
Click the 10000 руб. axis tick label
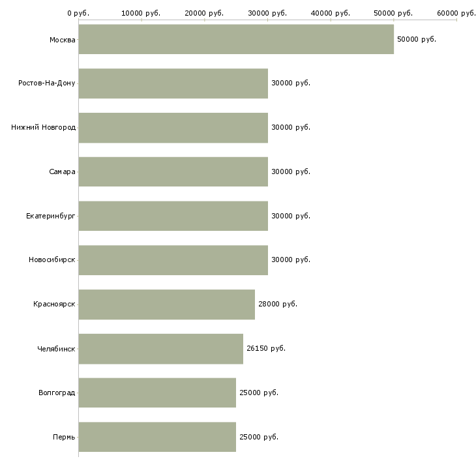pyautogui.click(x=141, y=13)
